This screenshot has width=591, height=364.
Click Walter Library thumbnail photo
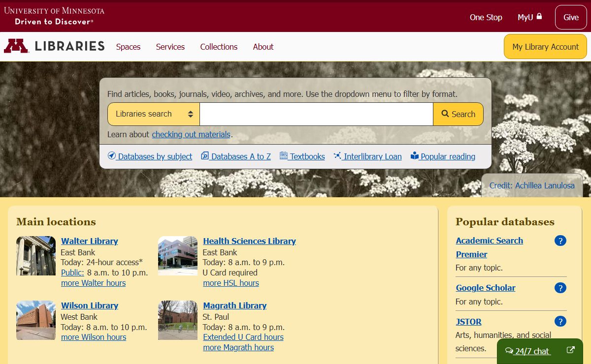(x=36, y=256)
